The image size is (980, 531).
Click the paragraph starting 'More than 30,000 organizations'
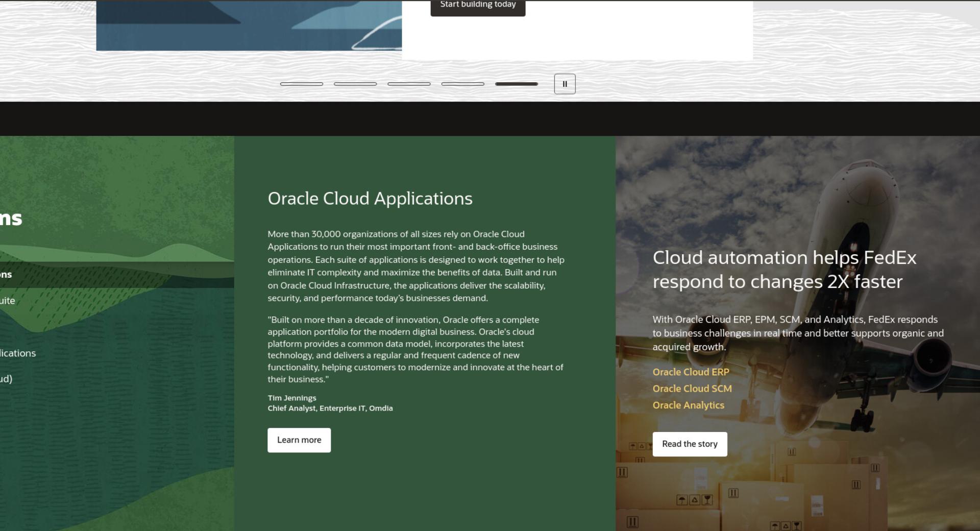(416, 266)
